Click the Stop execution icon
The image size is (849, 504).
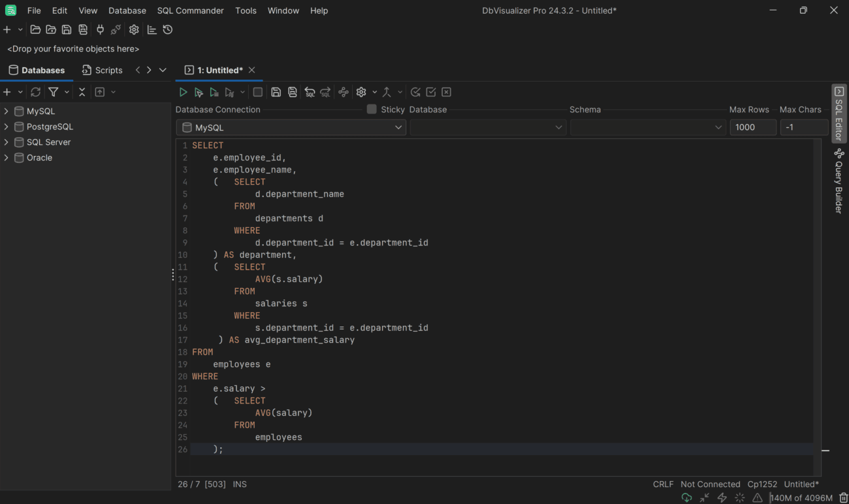[x=257, y=91]
